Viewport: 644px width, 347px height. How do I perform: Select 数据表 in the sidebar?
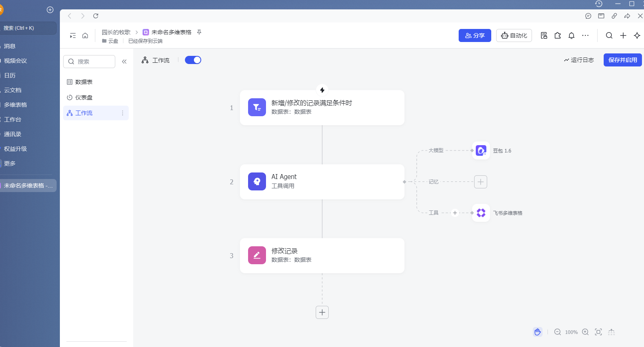84,82
